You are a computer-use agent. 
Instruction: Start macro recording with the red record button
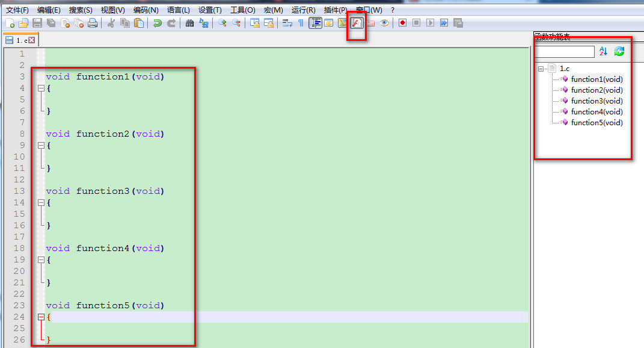(x=402, y=22)
